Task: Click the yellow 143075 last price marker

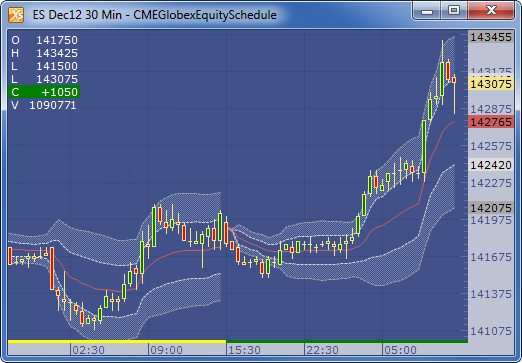Action: [x=491, y=84]
